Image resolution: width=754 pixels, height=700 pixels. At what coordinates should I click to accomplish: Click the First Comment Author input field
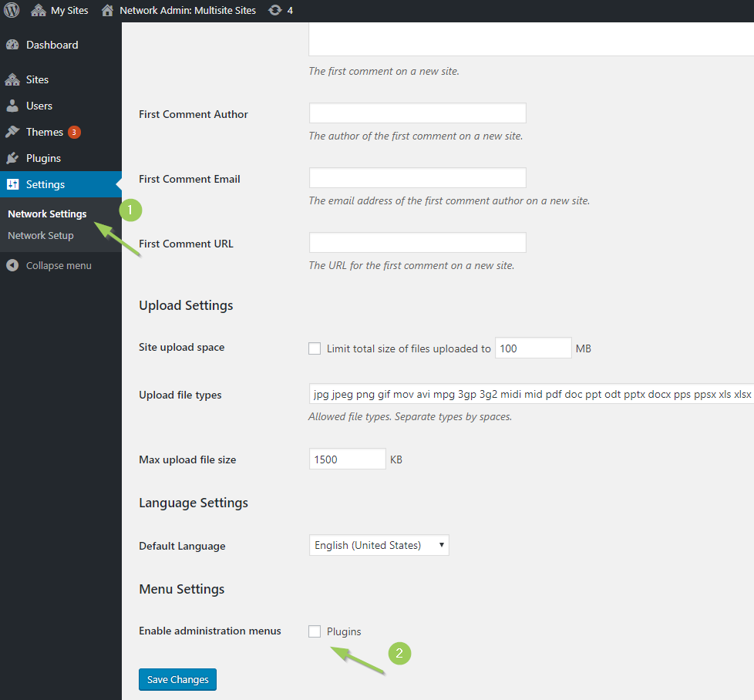click(417, 113)
